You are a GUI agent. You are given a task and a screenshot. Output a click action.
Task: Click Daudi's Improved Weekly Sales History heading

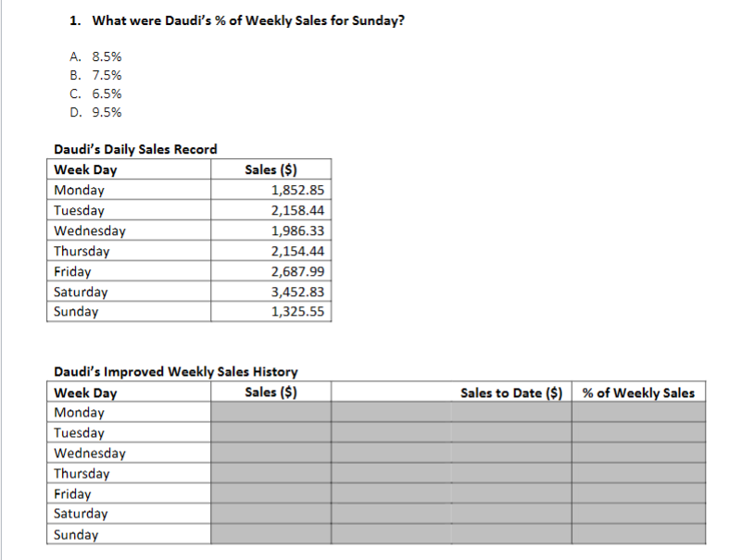(x=175, y=372)
